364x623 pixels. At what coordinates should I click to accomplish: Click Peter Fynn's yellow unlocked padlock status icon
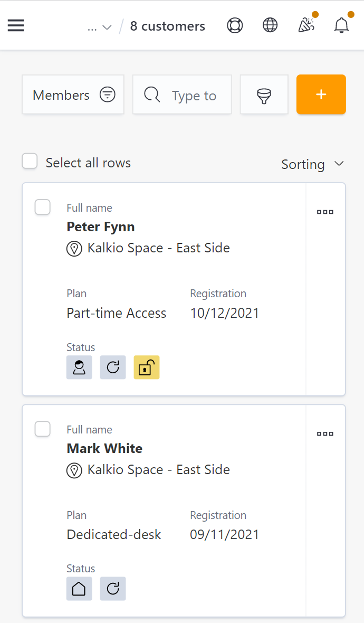[x=147, y=367]
